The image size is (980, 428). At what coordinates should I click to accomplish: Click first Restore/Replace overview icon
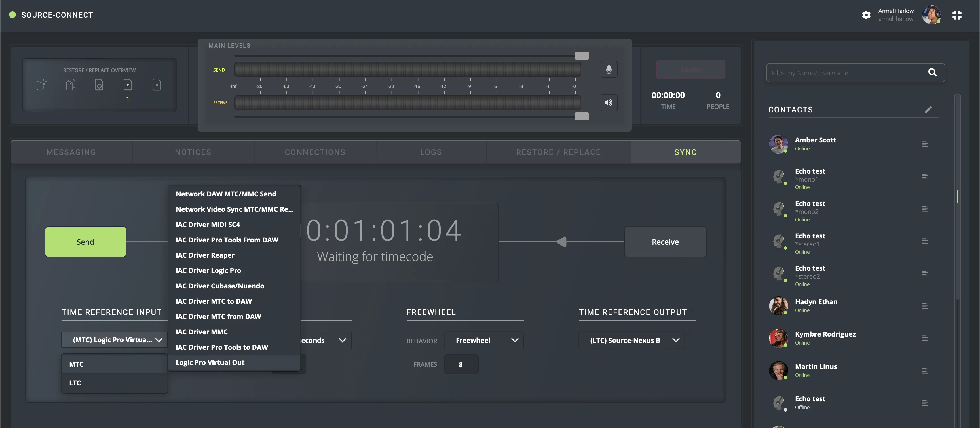point(41,85)
